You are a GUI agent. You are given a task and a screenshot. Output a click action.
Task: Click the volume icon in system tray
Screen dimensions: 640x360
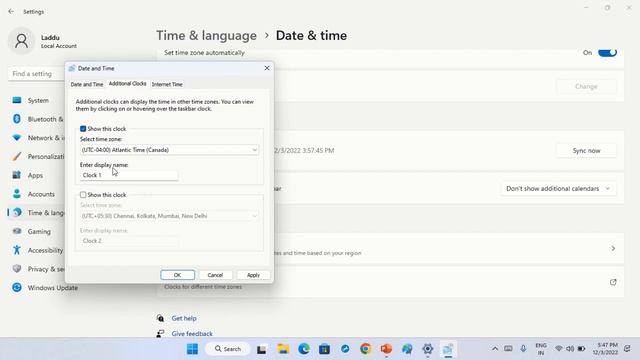tap(570, 349)
